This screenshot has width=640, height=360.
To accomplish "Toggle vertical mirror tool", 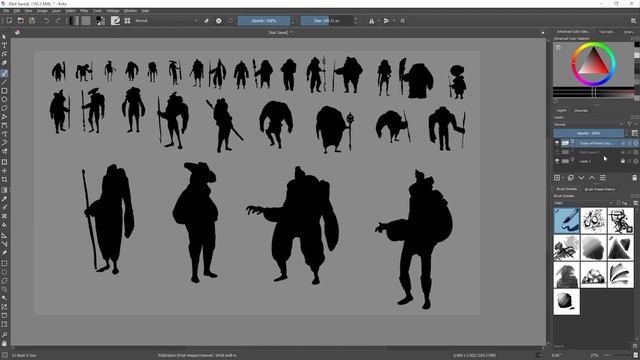I will tap(386, 20).
